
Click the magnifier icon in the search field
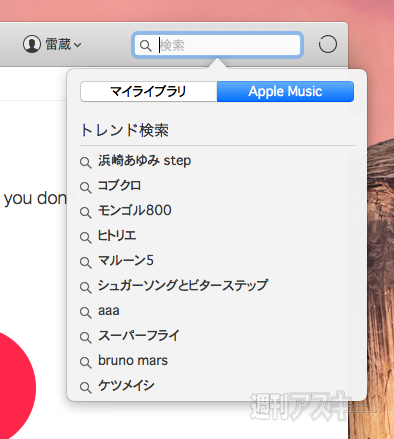(145, 45)
